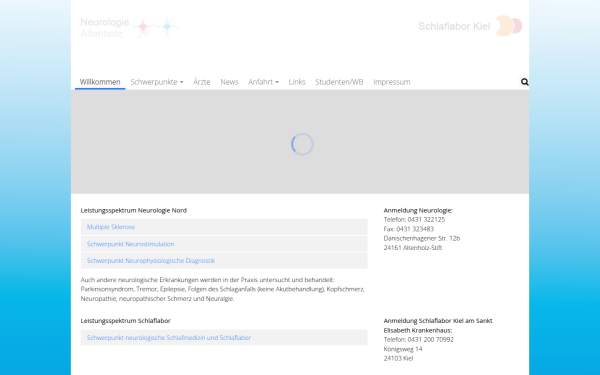This screenshot has height=375, width=600.
Task: Select the text Telefon: 0431 200 70992
Action: tap(419, 339)
